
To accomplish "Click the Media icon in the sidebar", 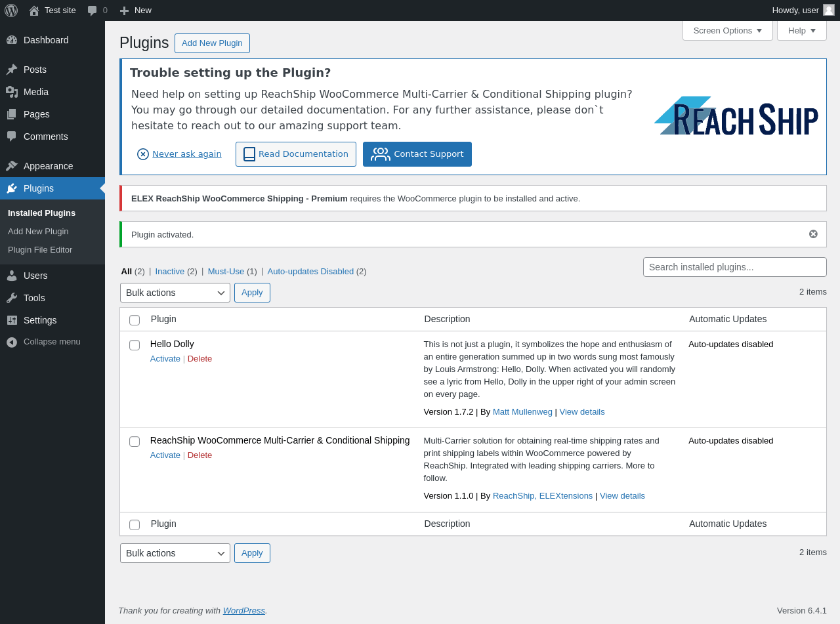I will tap(12, 92).
